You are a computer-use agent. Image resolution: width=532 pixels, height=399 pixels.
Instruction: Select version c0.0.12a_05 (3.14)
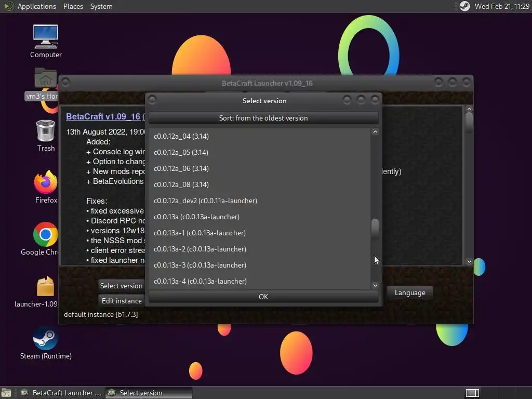(x=260, y=152)
